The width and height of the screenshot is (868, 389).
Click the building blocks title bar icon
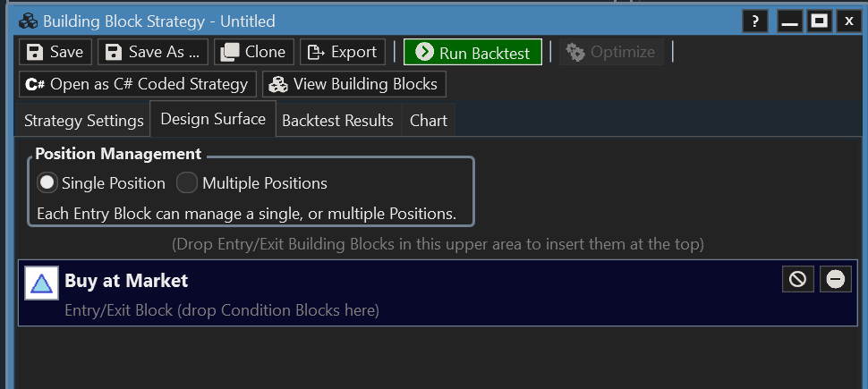click(29, 21)
